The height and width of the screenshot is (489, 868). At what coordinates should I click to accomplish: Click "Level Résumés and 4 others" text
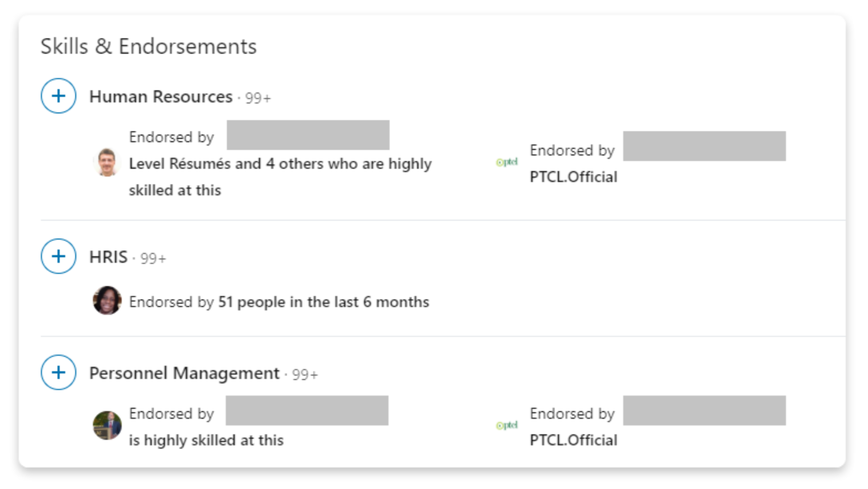[280, 164]
